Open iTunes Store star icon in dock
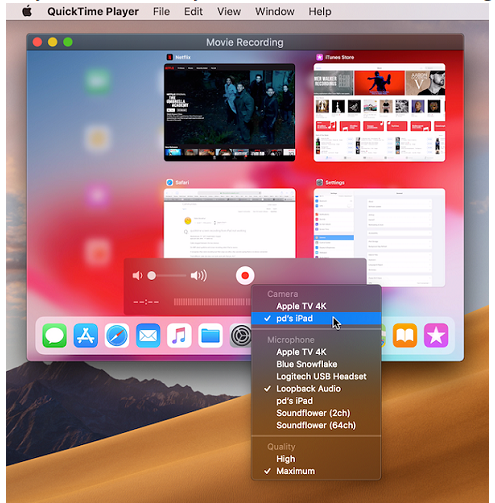495x503 pixels. (x=436, y=336)
